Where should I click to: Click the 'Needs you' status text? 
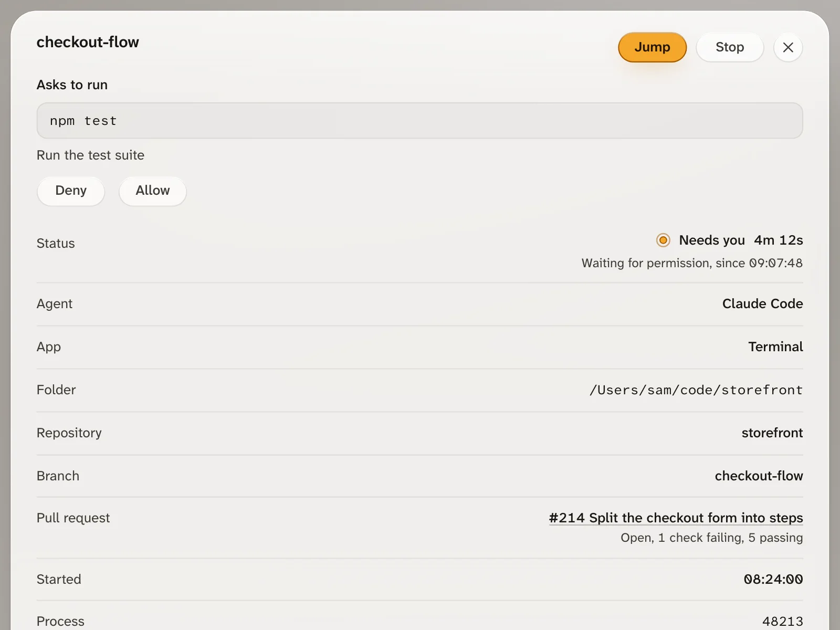click(712, 240)
